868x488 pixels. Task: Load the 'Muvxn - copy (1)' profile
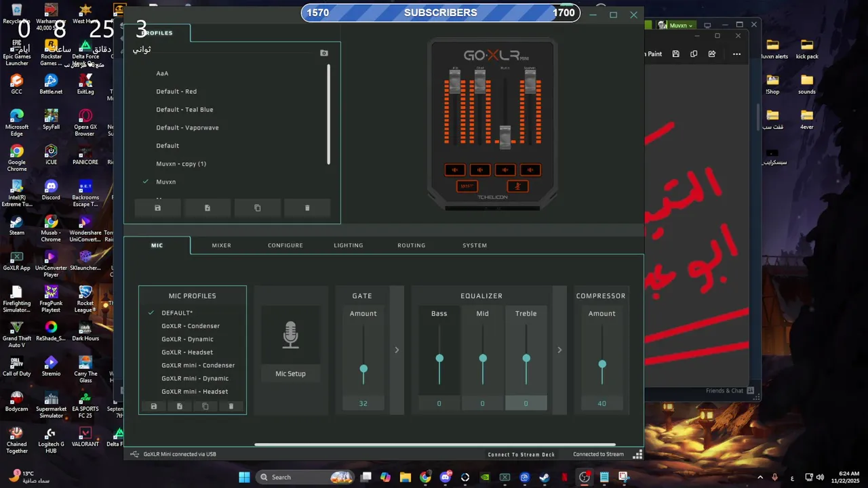point(181,163)
